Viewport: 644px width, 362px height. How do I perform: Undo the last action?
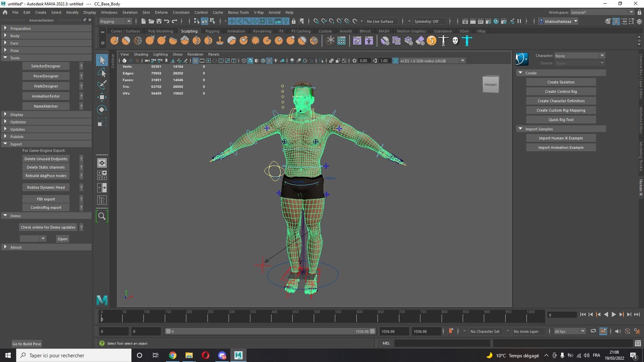pos(167,21)
